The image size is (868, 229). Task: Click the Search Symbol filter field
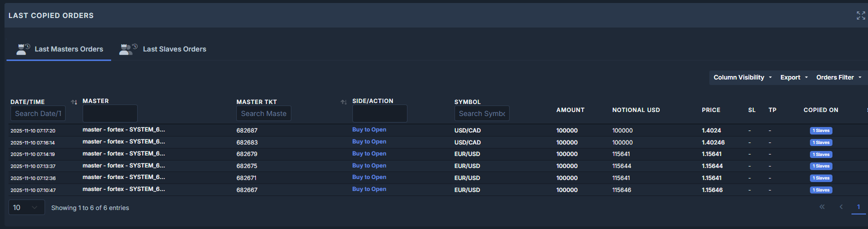[x=482, y=113]
